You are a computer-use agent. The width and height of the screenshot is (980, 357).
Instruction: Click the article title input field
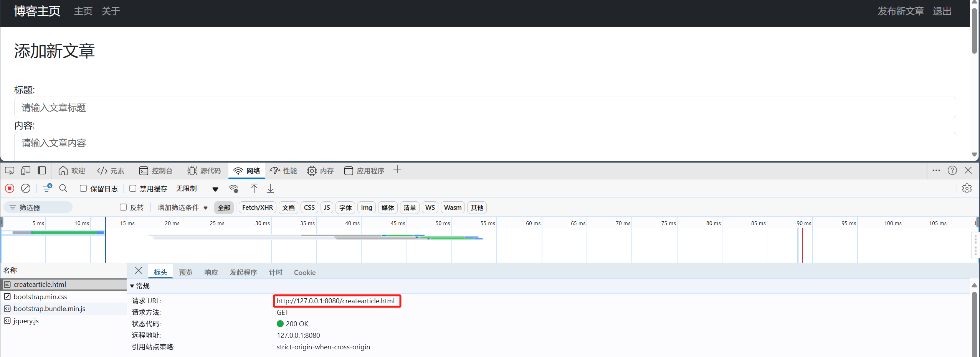(x=485, y=108)
